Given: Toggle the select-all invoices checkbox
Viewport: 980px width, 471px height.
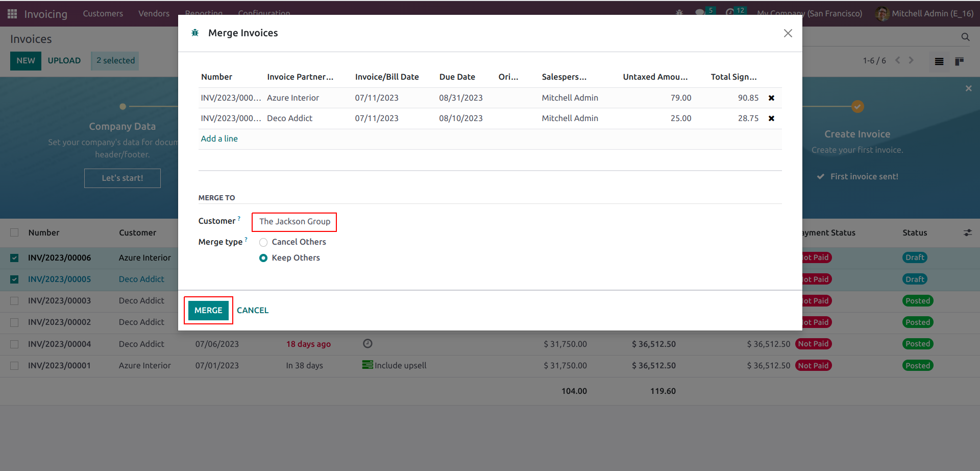Looking at the screenshot, I should [14, 233].
